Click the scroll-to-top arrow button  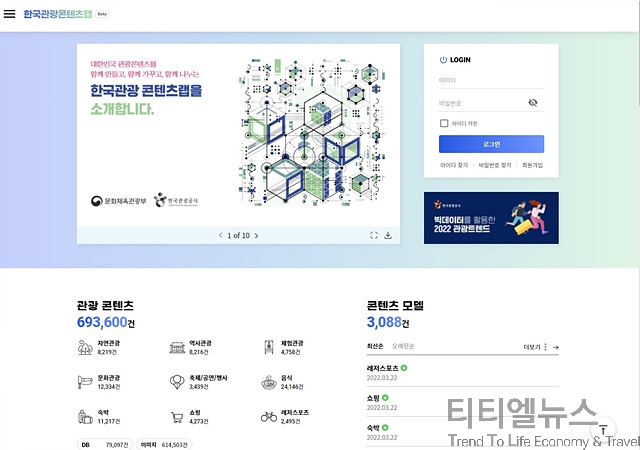tap(603, 430)
